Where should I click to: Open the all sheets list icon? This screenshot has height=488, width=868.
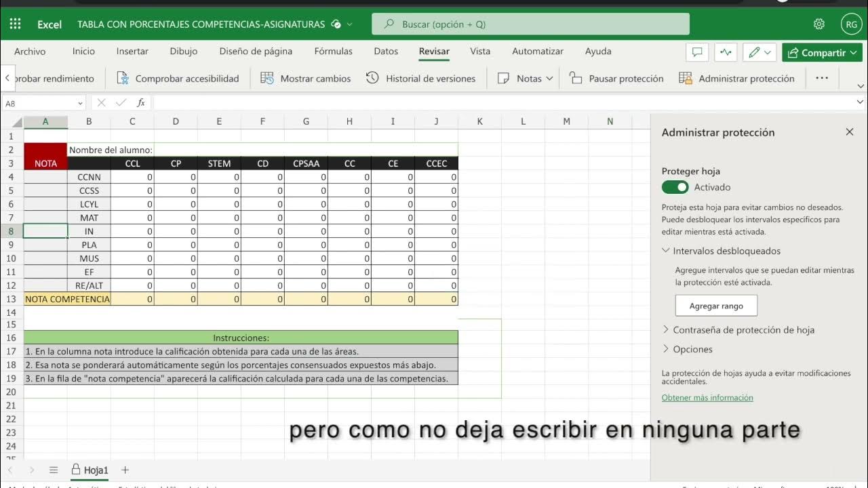point(54,470)
